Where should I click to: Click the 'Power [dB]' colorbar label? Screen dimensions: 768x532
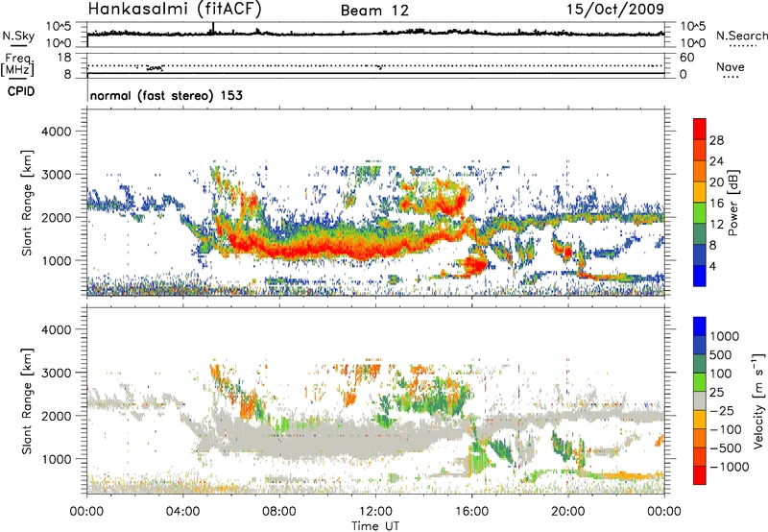point(732,203)
